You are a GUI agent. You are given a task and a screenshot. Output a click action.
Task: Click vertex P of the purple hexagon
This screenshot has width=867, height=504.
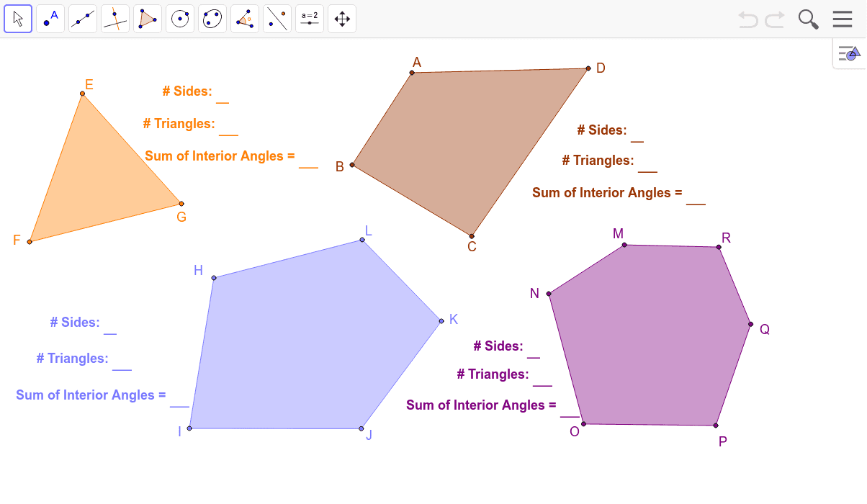click(716, 426)
